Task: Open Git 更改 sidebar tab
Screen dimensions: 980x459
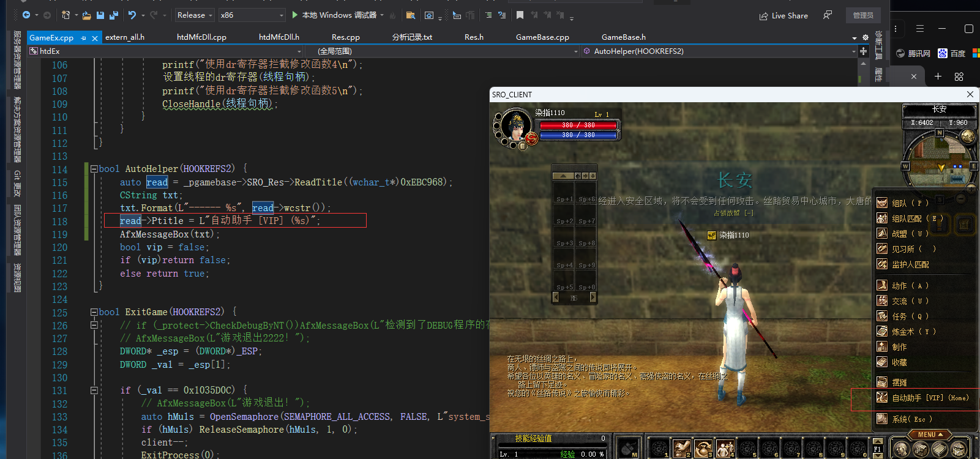Action: (x=17, y=184)
